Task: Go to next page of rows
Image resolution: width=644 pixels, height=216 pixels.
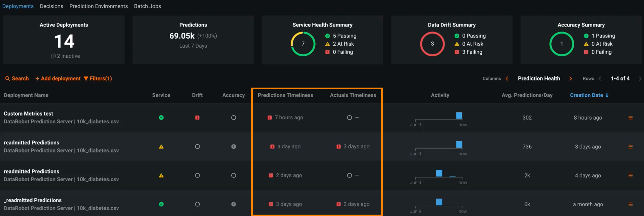Action: point(640,79)
